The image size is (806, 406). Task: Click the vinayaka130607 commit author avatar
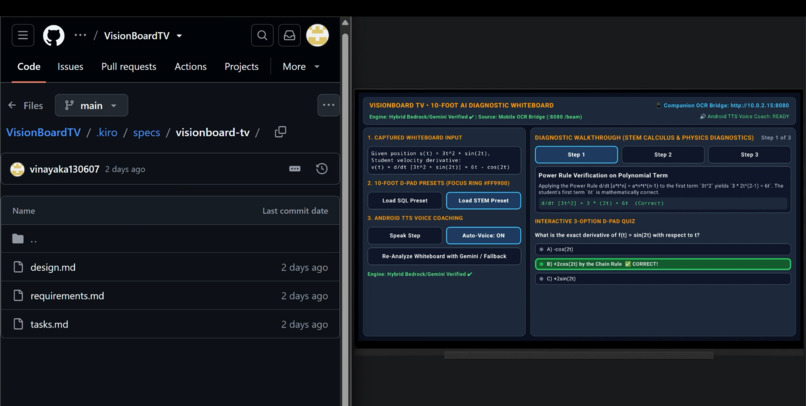tap(17, 169)
